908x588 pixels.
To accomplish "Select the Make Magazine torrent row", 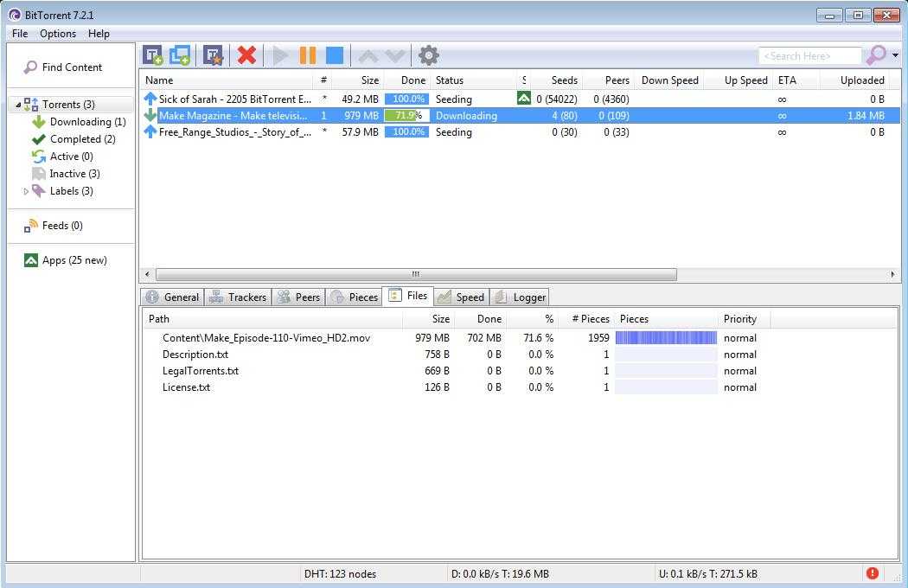I will [520, 116].
